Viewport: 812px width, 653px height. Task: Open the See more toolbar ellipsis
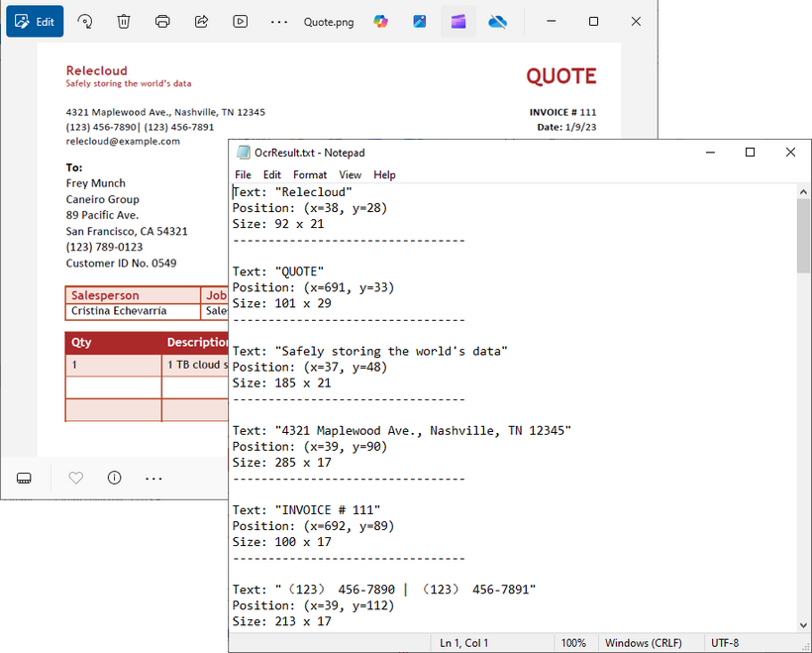tap(279, 22)
